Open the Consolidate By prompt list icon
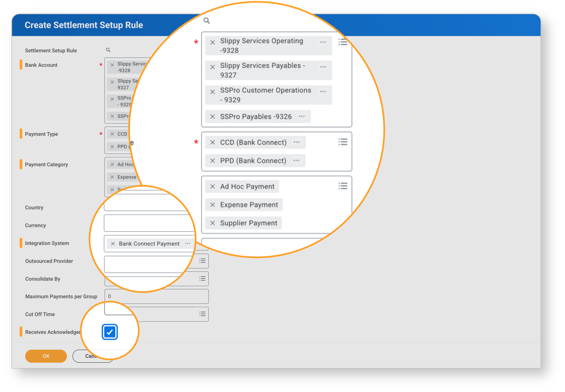 tap(202, 279)
